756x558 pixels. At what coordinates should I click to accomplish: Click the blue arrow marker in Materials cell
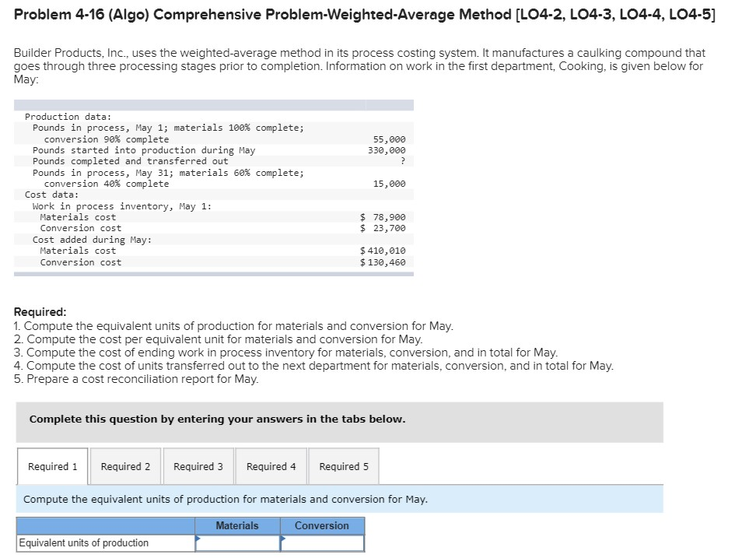(x=198, y=539)
